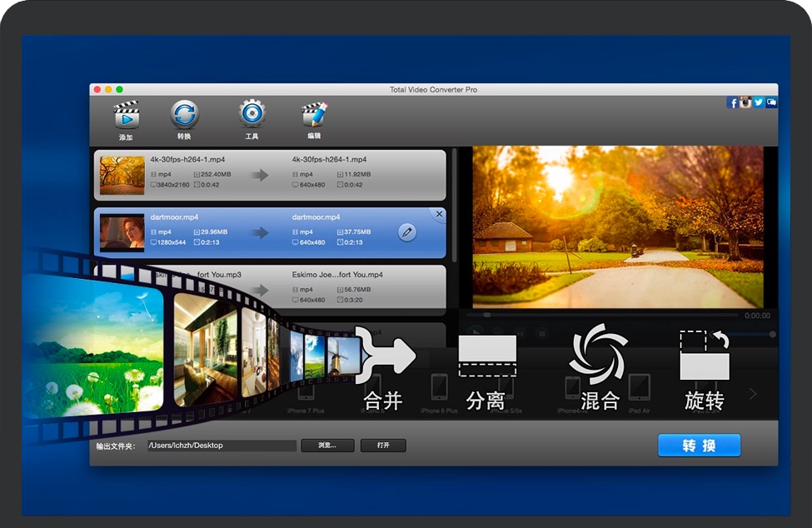Open the Facebook share icon
This screenshot has width=812, height=528.
coord(733,102)
